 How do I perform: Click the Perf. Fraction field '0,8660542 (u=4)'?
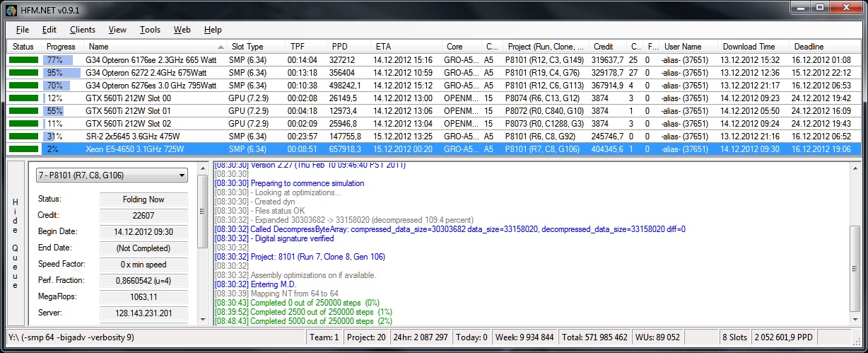[143, 281]
